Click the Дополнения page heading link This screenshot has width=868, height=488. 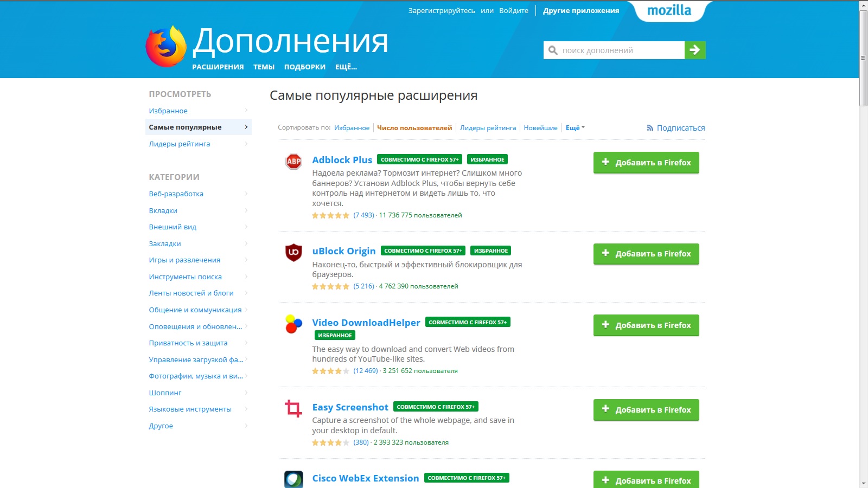coord(290,41)
